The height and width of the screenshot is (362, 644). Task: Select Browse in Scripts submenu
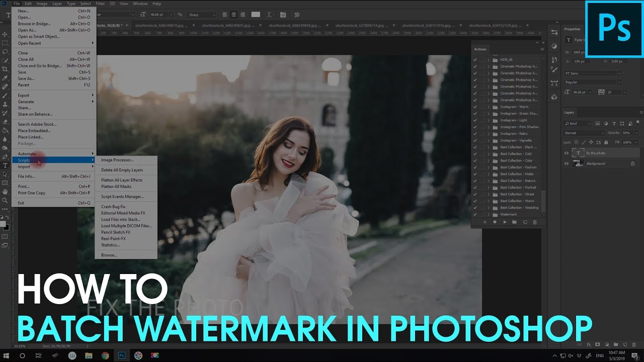coord(109,255)
